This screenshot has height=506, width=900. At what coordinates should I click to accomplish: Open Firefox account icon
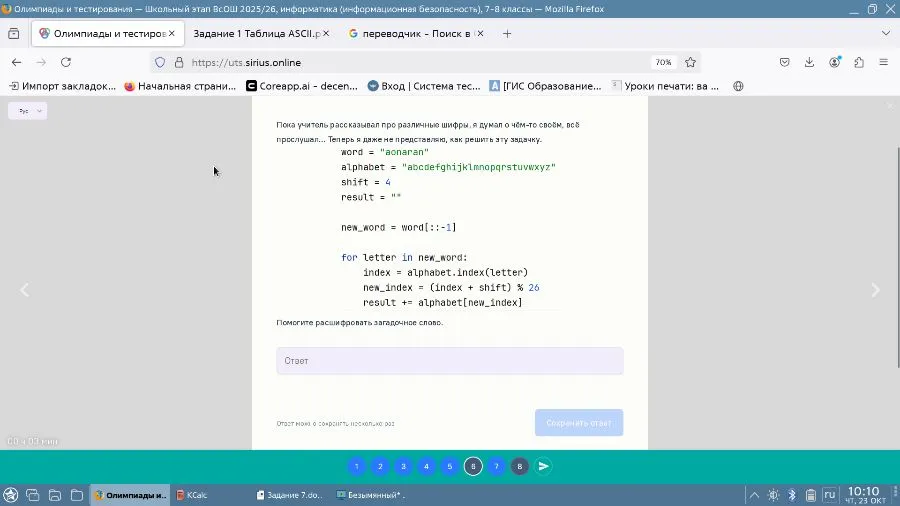835,63
